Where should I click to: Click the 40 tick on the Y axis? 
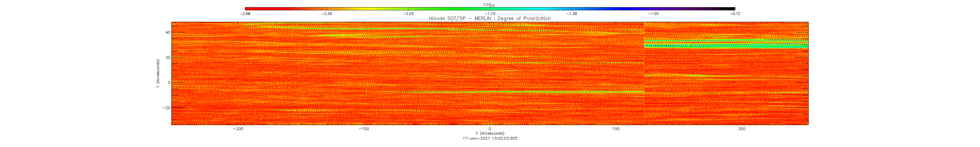167,33
